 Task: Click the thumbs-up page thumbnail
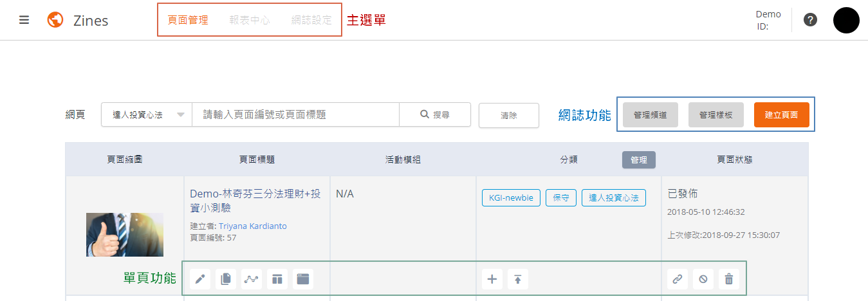point(125,235)
